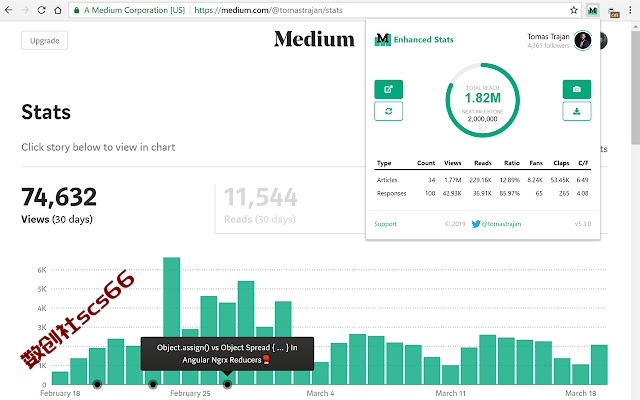Viewport: 640px width, 400px height.
Task: Click the green padlock security icon
Action: pyautogui.click(x=76, y=10)
